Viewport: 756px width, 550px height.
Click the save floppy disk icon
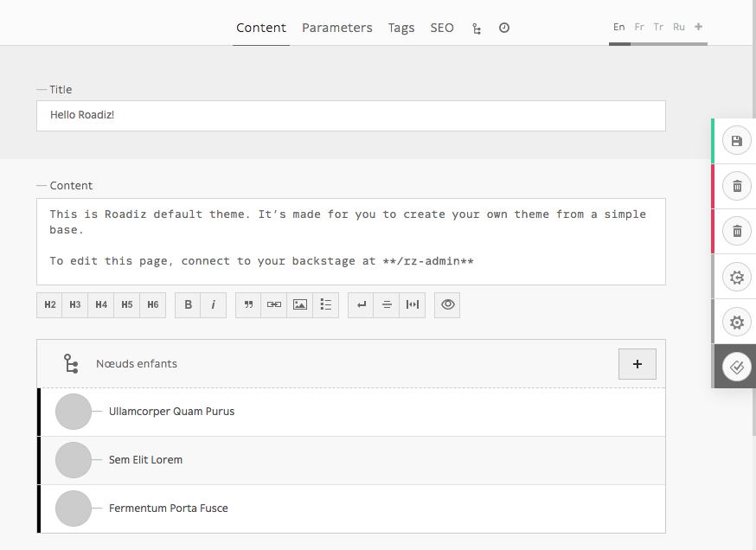[x=736, y=141]
